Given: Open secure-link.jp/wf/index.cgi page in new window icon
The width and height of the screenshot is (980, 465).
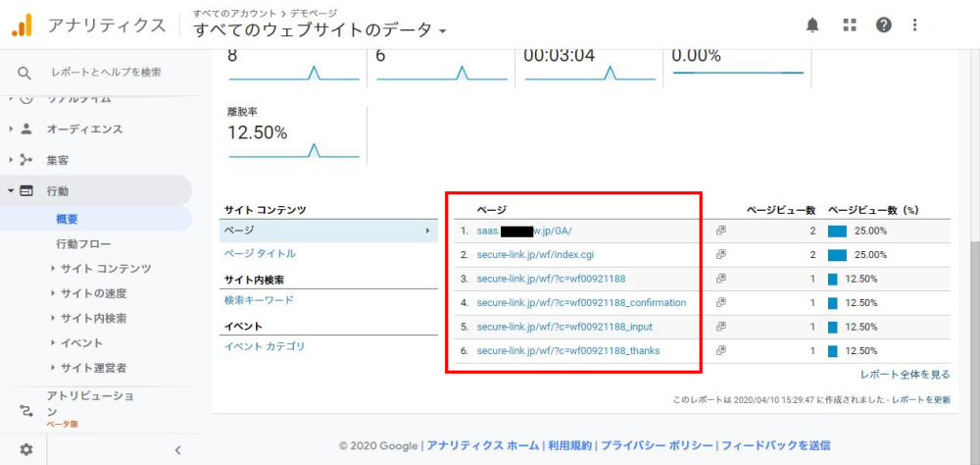Looking at the screenshot, I should pos(720,255).
